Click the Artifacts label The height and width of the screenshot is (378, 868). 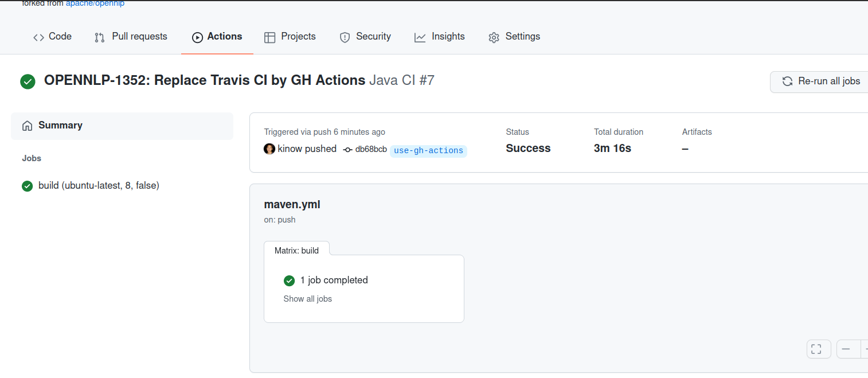coord(697,132)
